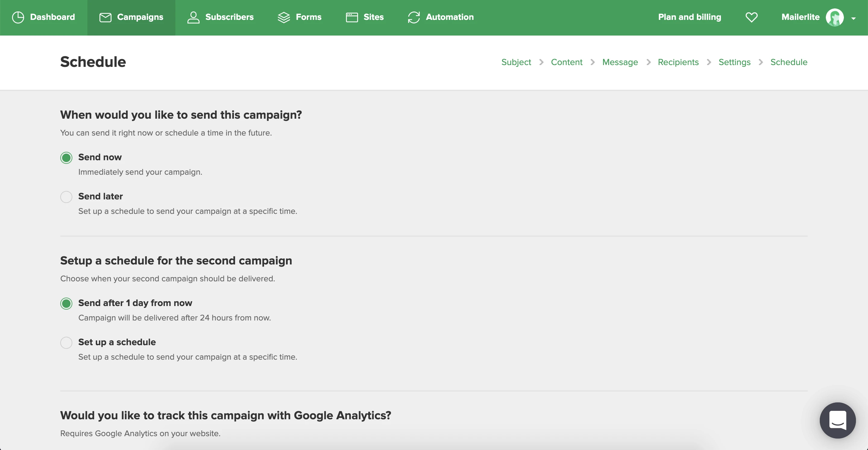
Task: Click the Subscribers person icon
Action: pyautogui.click(x=193, y=17)
